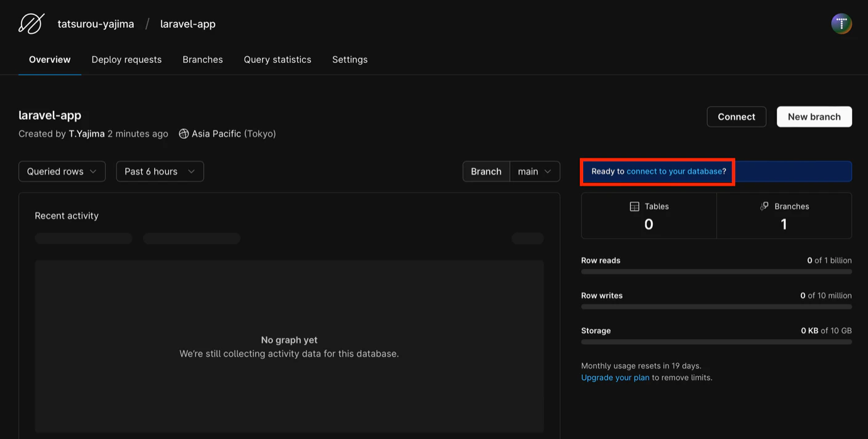Click the Storage usage bar
The height and width of the screenshot is (439, 868).
(x=716, y=342)
